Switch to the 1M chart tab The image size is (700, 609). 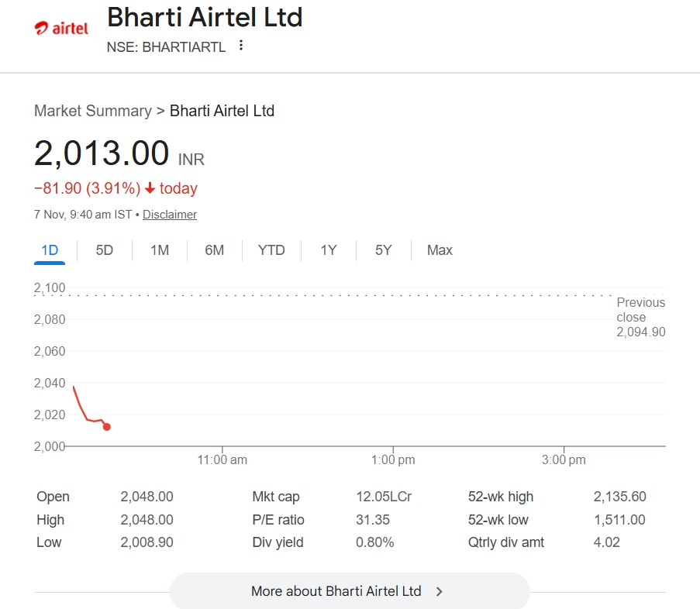[x=160, y=250]
